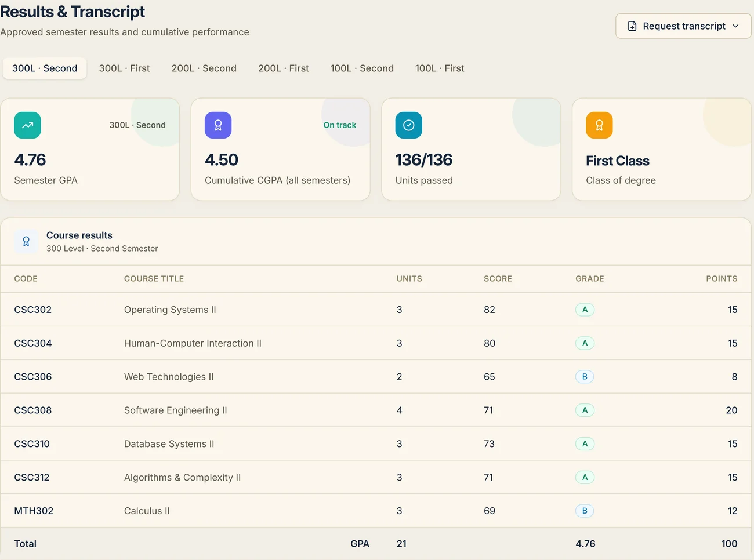This screenshot has width=754, height=560.
Task: Click the Course results heading
Action: click(79, 235)
